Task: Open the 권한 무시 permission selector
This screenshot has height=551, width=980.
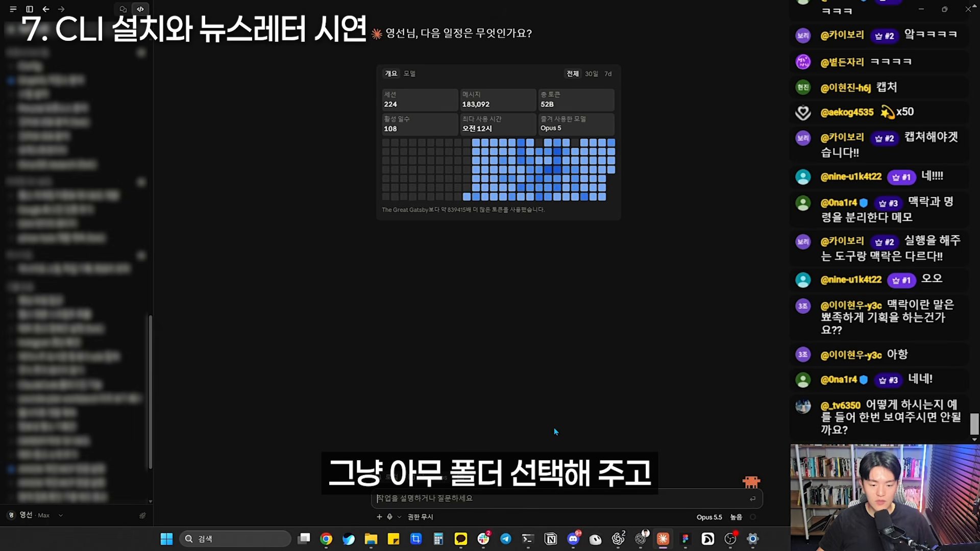Action: tap(420, 517)
